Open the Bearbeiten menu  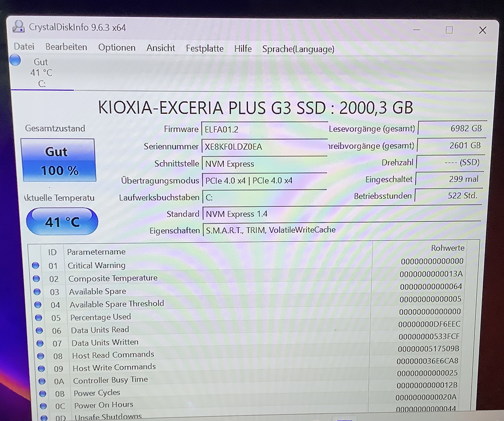pos(66,47)
